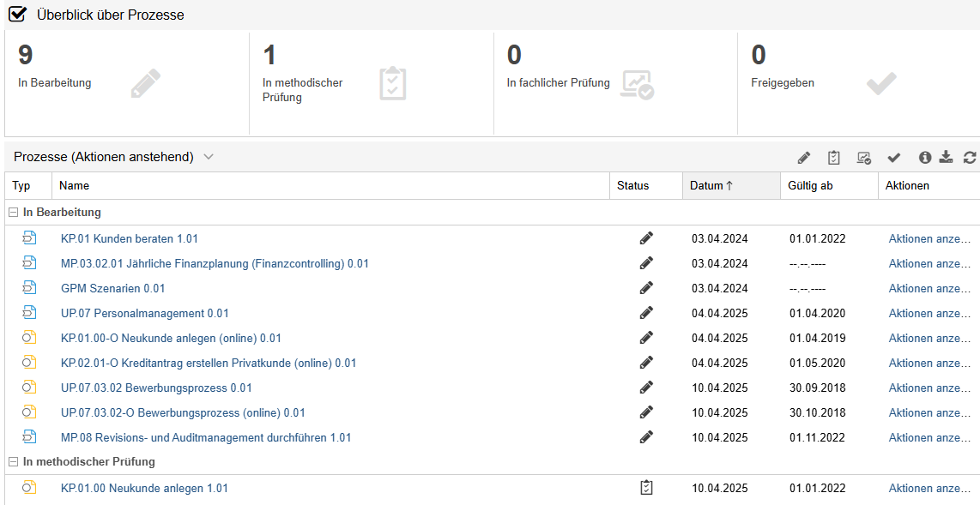Click the clipboard methodical review toolbar icon
This screenshot has height=505, width=980.
(x=833, y=158)
